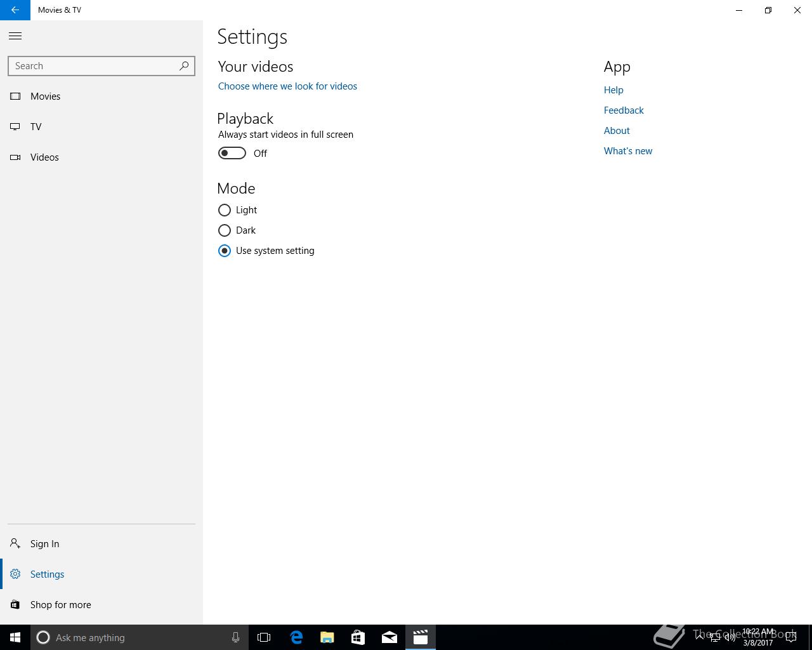The image size is (812, 650).
Task: Open Task View on the taskbar
Action: point(264,637)
